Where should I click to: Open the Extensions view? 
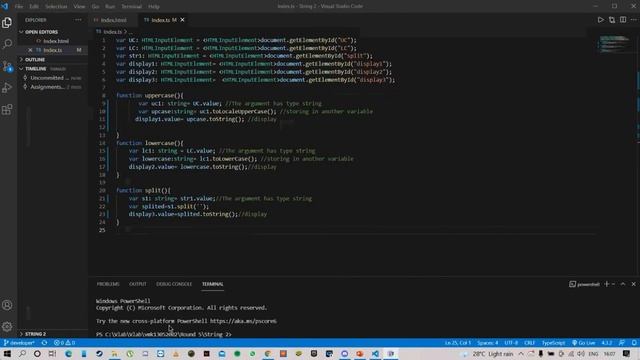[x=7, y=109]
